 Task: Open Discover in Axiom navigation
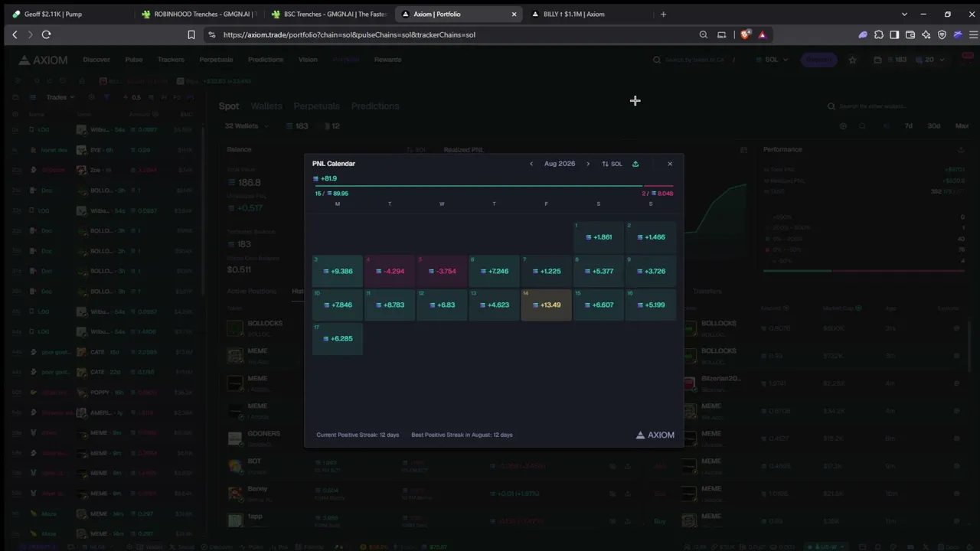tap(96, 60)
